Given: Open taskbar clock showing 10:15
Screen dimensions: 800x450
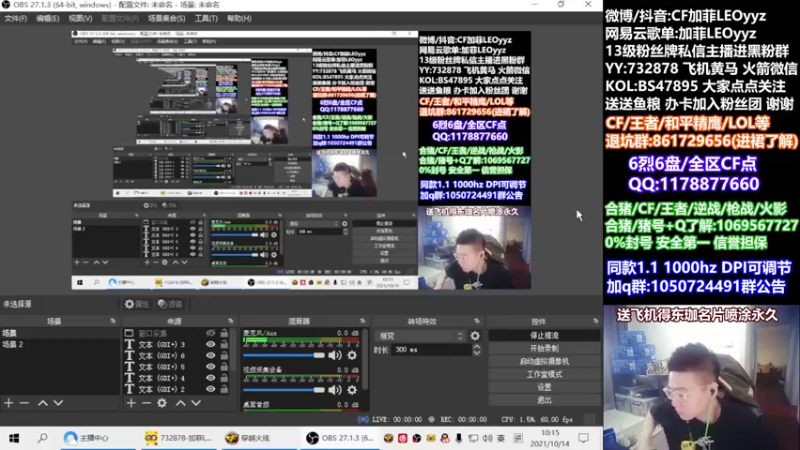Looking at the screenshot, I should 549,438.
